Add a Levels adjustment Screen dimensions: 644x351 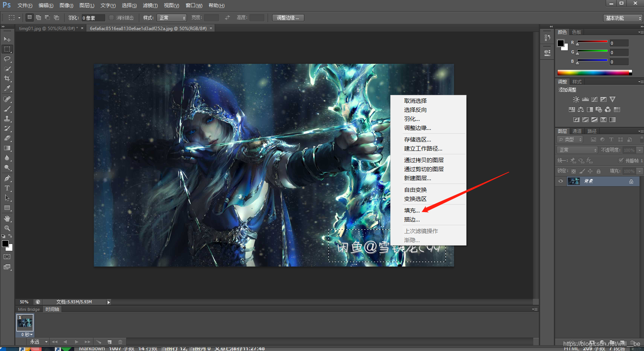pyautogui.click(x=585, y=99)
